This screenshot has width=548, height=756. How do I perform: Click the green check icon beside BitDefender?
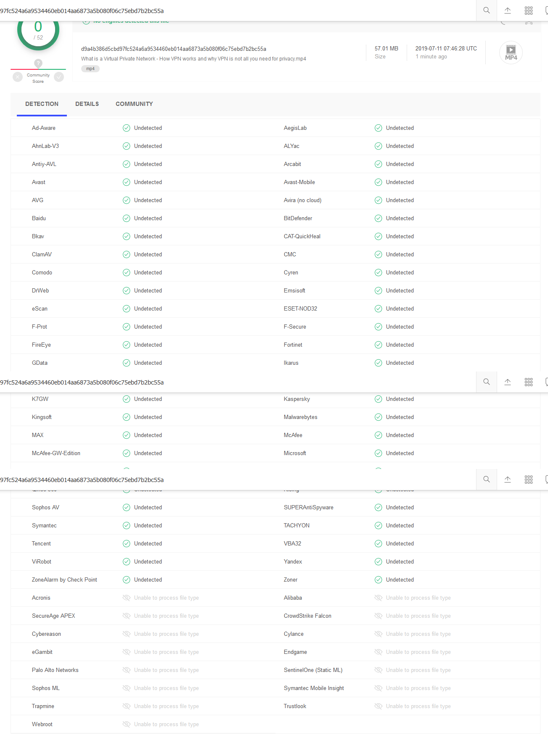pyautogui.click(x=379, y=219)
